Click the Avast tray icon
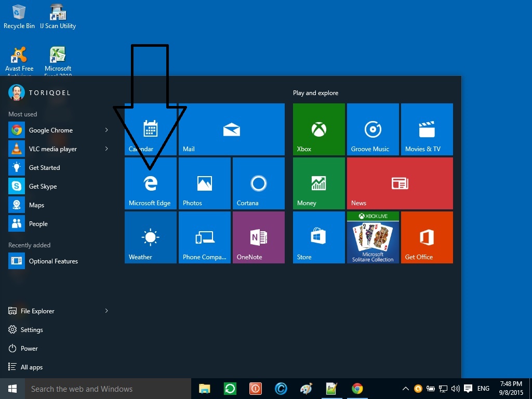This screenshot has height=399, width=532. (418, 389)
